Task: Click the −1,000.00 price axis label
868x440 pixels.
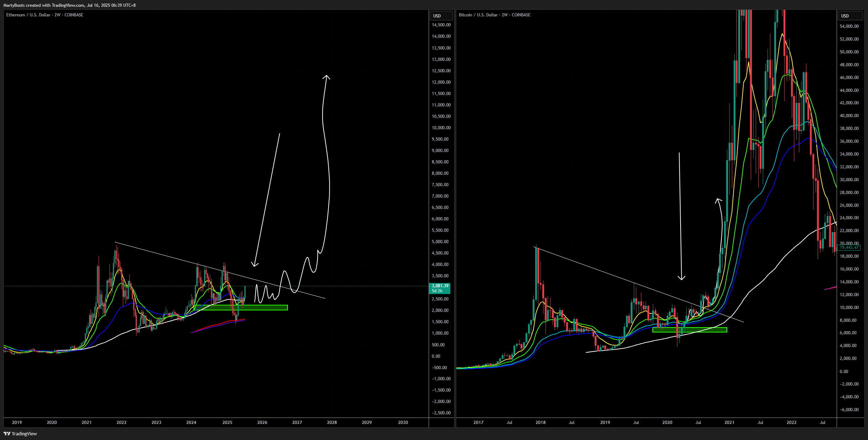Action: click(441, 379)
